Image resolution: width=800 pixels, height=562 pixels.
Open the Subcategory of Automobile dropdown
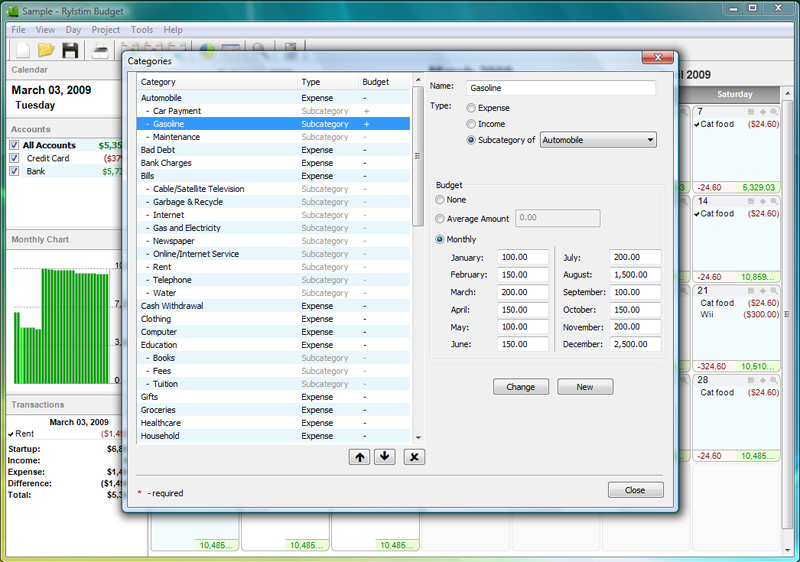(598, 140)
